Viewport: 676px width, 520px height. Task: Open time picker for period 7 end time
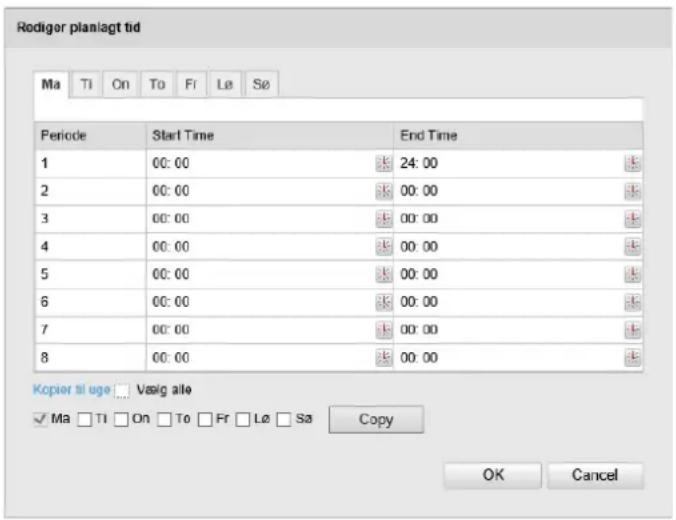click(632, 330)
